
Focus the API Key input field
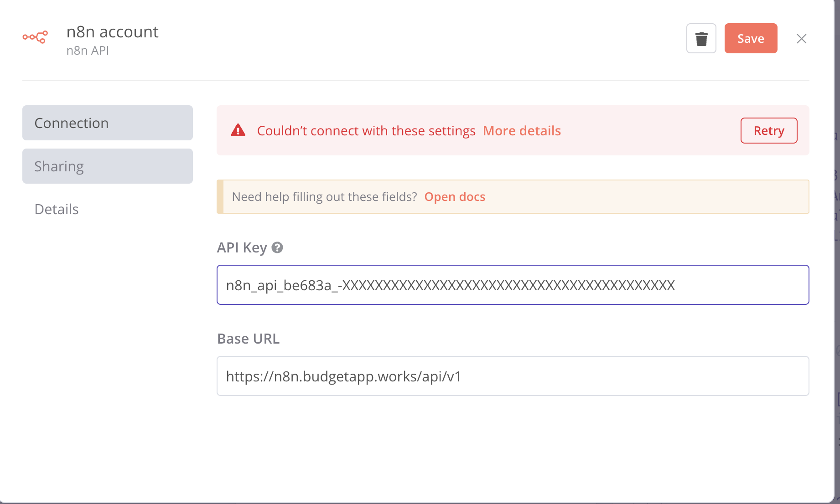coord(513,285)
